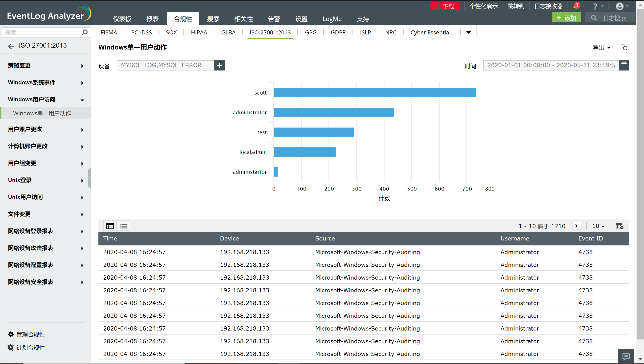This screenshot has height=364, width=644.
Task: Open schedule report icon beside export
Action: tap(624, 48)
